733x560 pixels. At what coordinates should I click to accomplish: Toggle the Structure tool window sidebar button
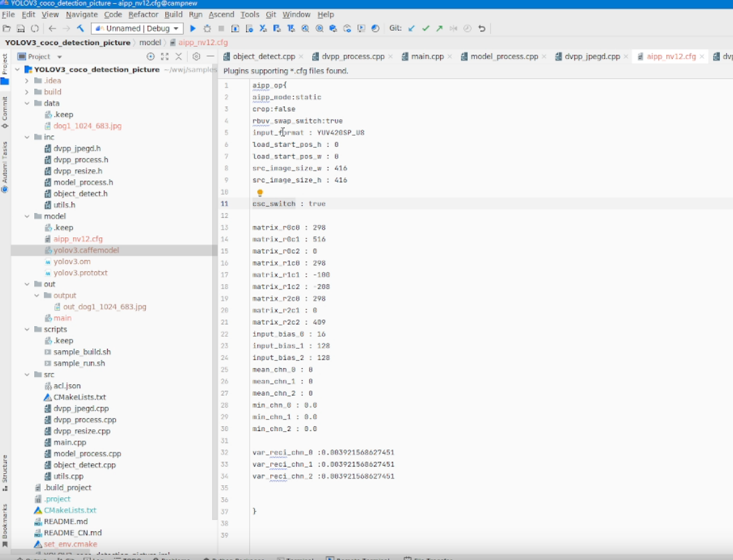click(5, 472)
